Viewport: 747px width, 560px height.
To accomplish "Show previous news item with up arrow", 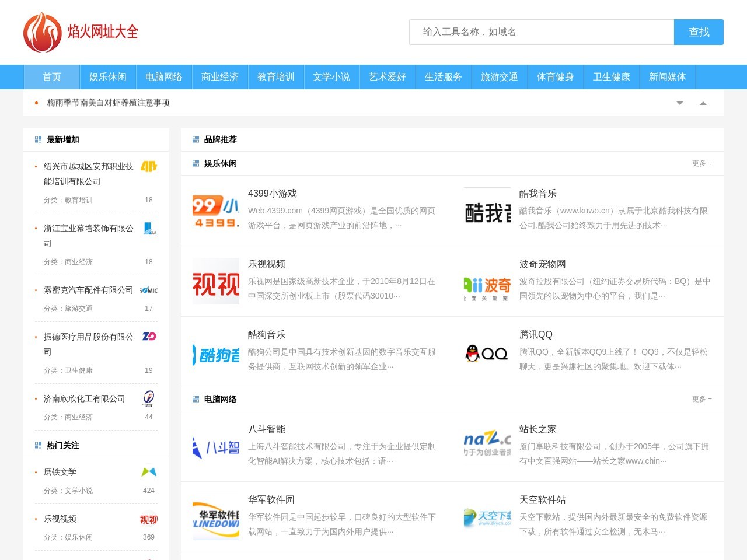I will [703, 103].
